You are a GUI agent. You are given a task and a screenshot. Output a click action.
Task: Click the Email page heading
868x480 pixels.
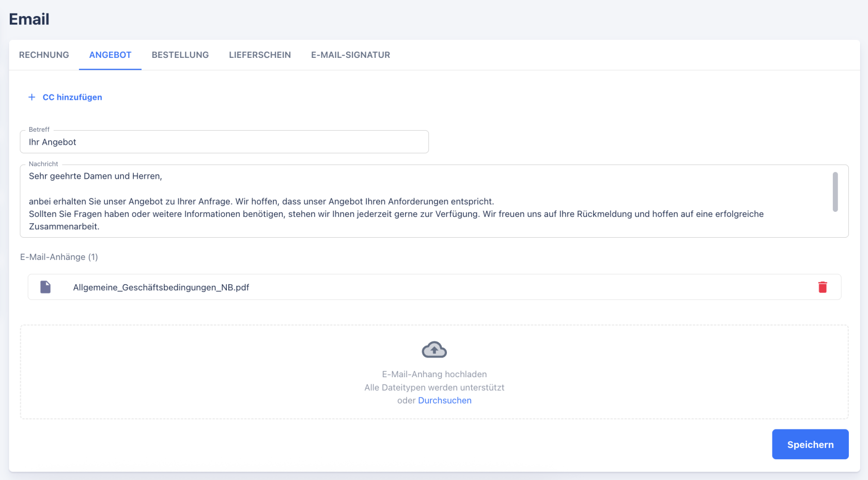click(29, 19)
